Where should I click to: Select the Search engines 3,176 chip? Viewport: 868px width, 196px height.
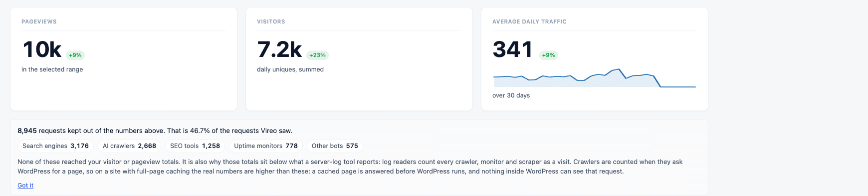tap(55, 146)
